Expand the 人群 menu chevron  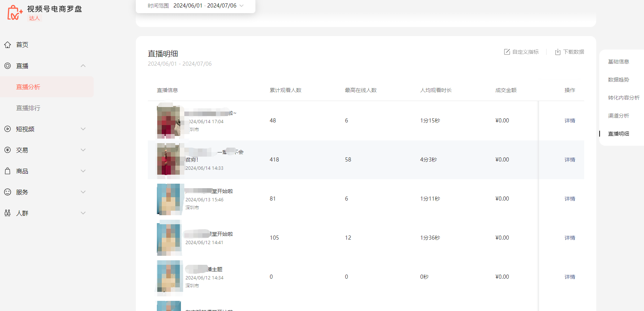(83, 213)
